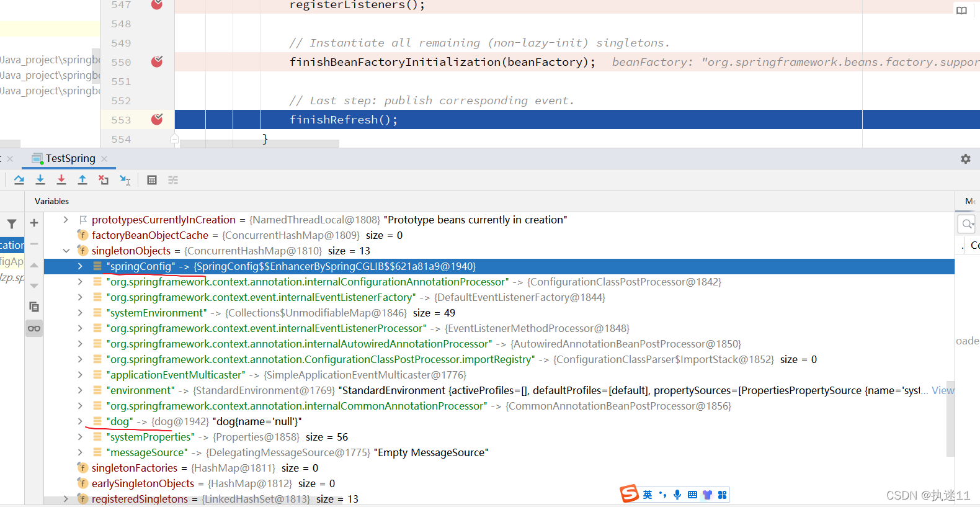Viewport: 980px width, 507px height.
Task: Click the reader mode book icon in editor
Action: (x=961, y=11)
